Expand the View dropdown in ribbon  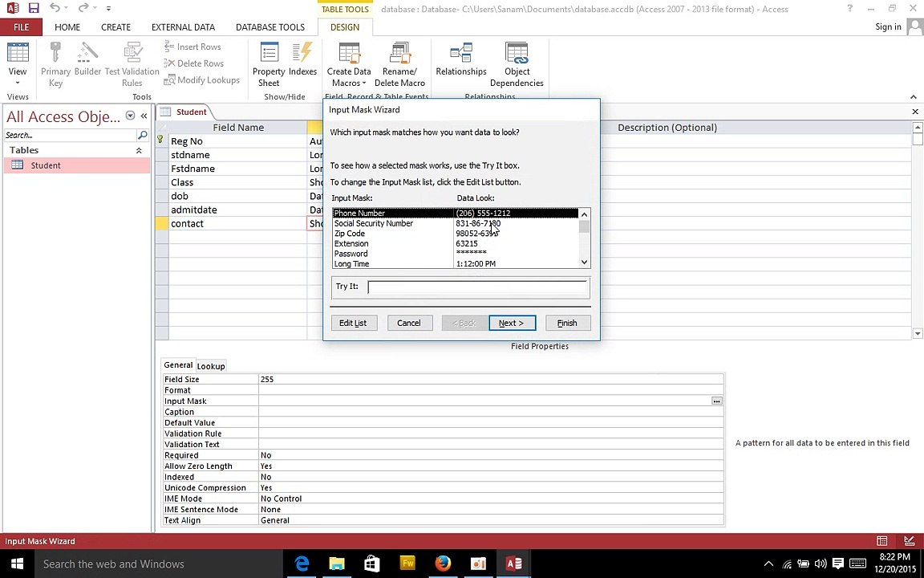click(17, 83)
